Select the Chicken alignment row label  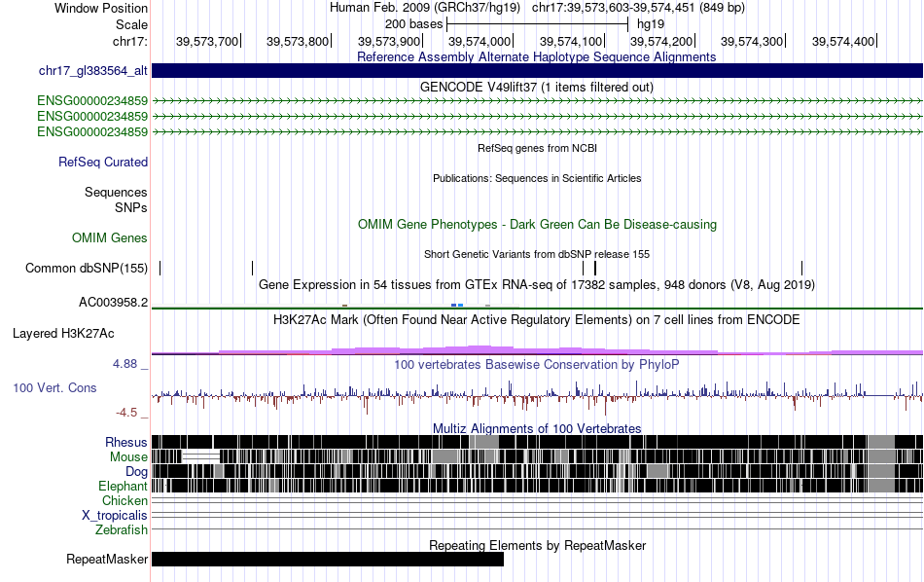click(124, 500)
